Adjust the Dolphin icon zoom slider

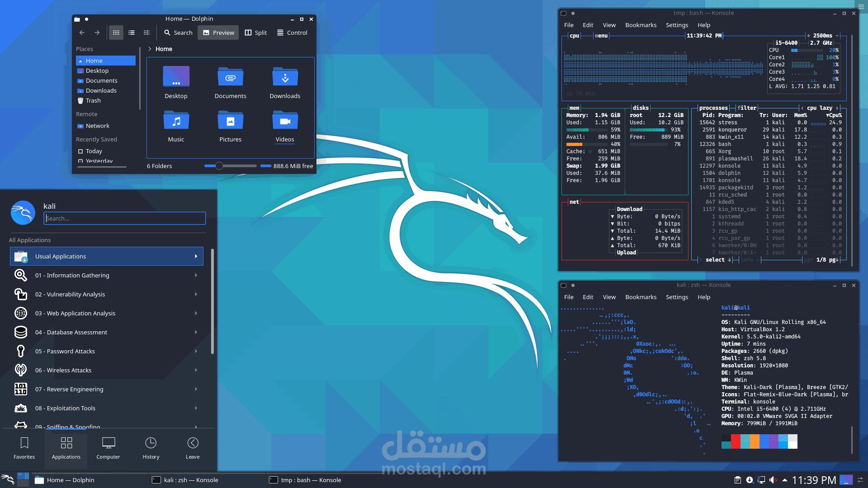tap(219, 166)
